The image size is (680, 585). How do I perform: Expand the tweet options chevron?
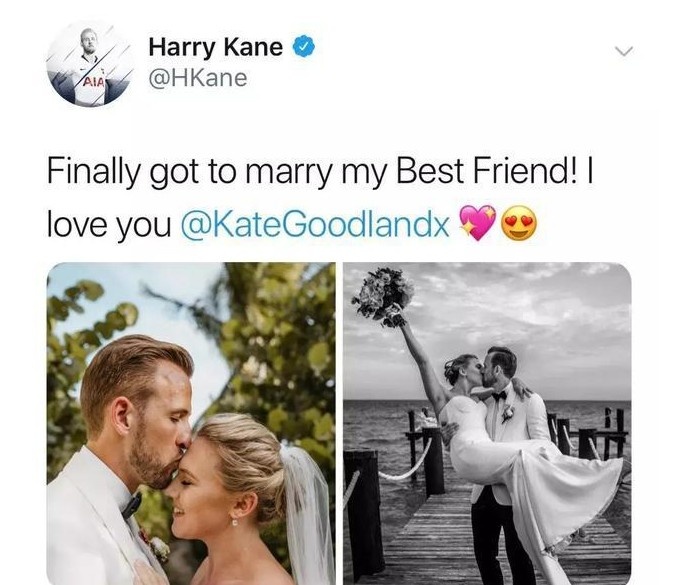[x=624, y=51]
